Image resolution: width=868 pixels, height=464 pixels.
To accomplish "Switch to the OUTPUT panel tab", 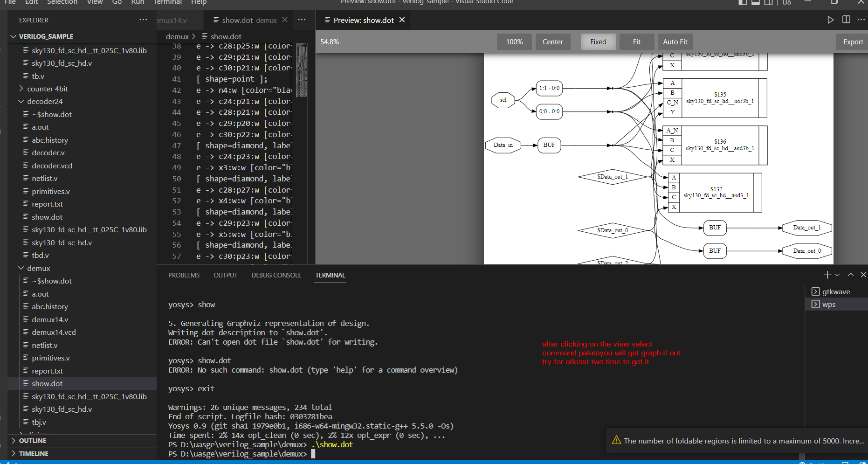I will (226, 275).
